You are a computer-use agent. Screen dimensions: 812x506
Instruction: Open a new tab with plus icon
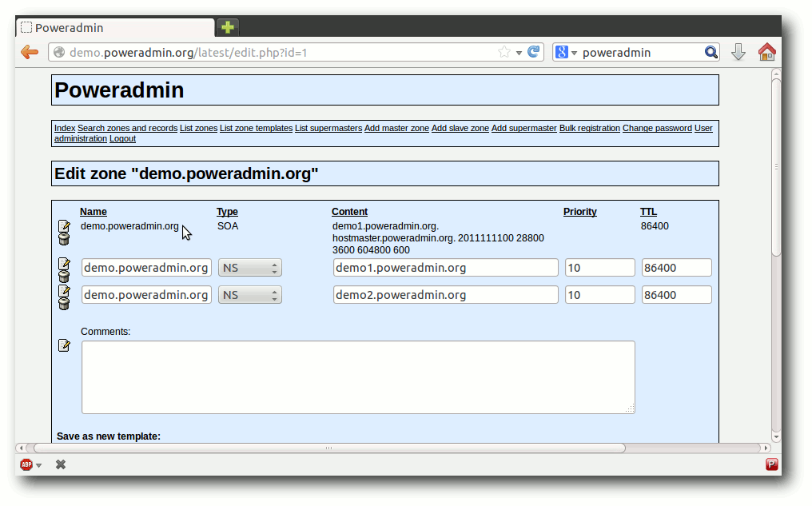(227, 27)
